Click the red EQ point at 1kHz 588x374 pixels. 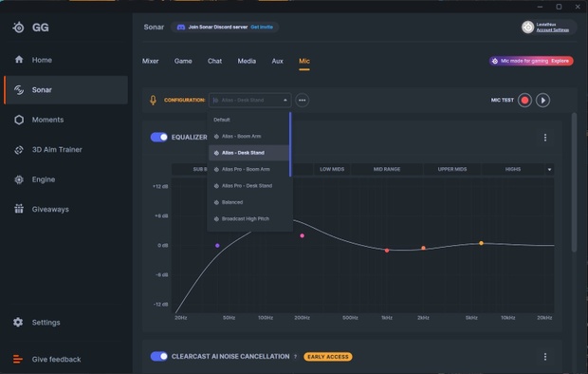387,251
